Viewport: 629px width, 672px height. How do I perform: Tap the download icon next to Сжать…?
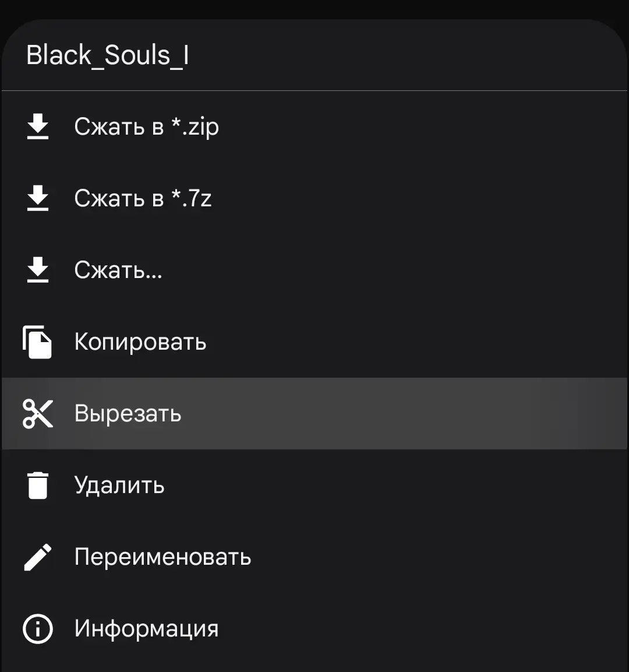tap(38, 270)
